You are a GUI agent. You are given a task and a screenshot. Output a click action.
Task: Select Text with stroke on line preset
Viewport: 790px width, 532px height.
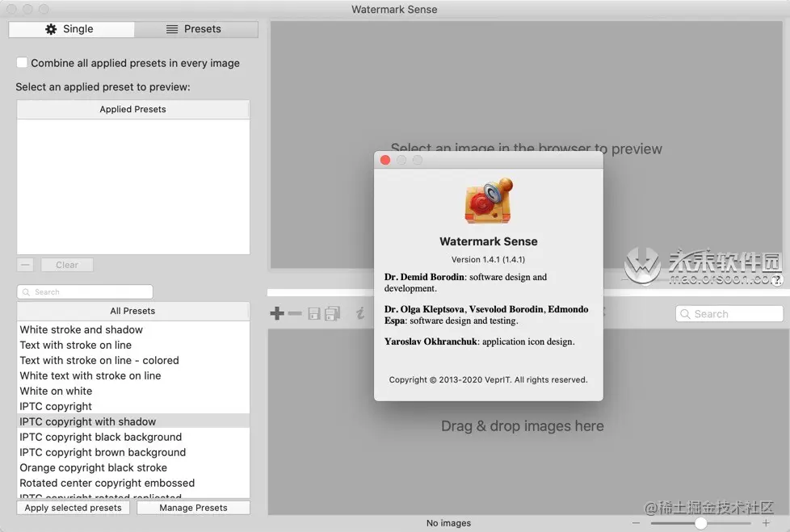(133, 345)
